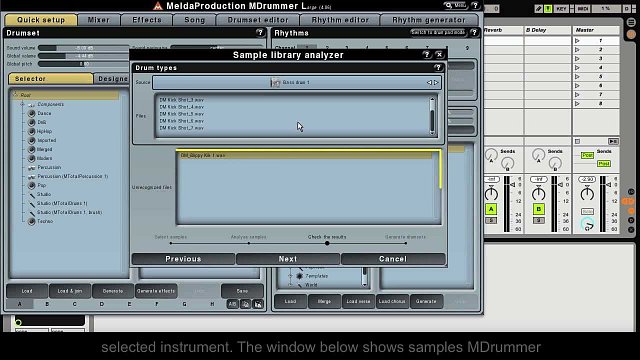The width and height of the screenshot is (640, 360).
Task: Toggle the B Delay solo button
Action: pos(538,221)
